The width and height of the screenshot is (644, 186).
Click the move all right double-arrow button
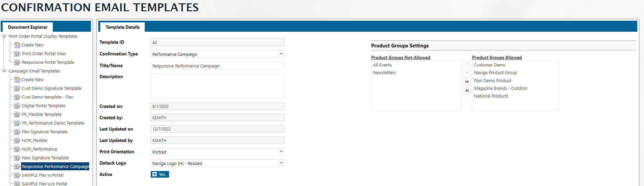pyautogui.click(x=467, y=82)
